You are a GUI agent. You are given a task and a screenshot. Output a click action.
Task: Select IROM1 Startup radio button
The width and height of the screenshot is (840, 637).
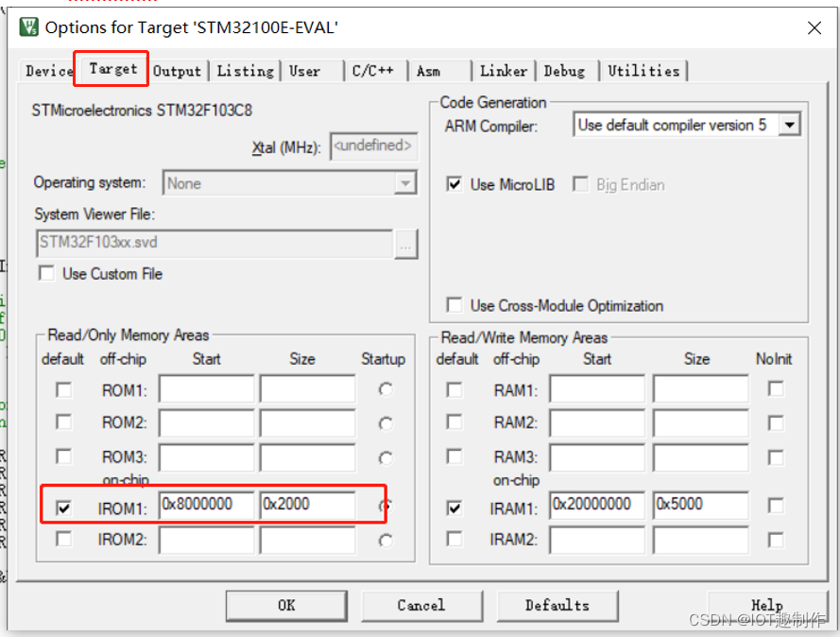[386, 506]
